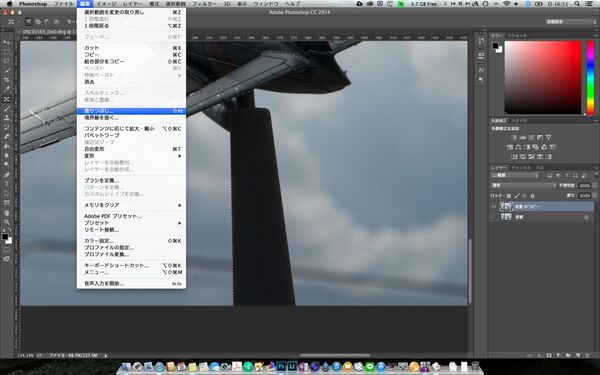
Task: Select the Eraser tool
Action: (x=7, y=137)
